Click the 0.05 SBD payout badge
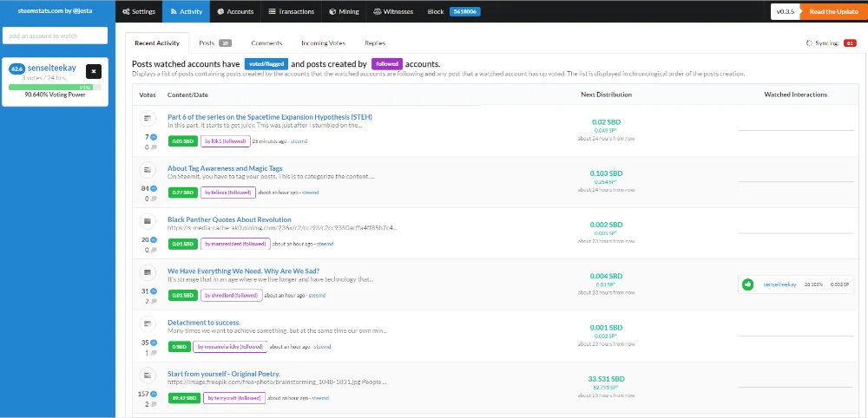This screenshot has width=868, height=418. pos(182,141)
